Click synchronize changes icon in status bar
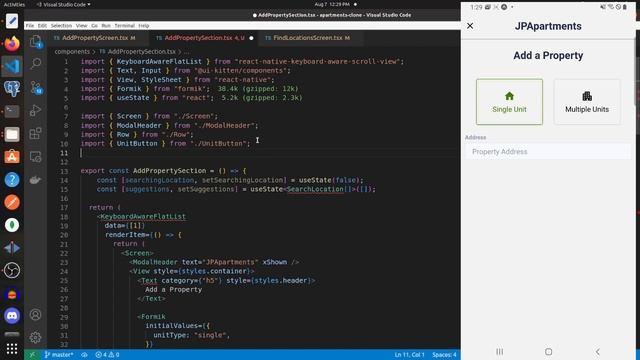 pyautogui.click(x=84, y=355)
